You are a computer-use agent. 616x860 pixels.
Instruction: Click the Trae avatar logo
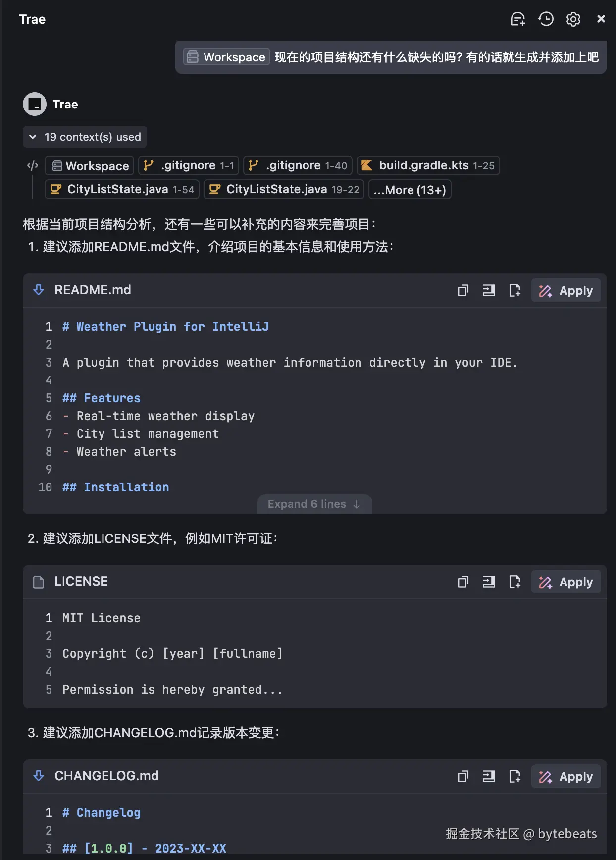(34, 104)
